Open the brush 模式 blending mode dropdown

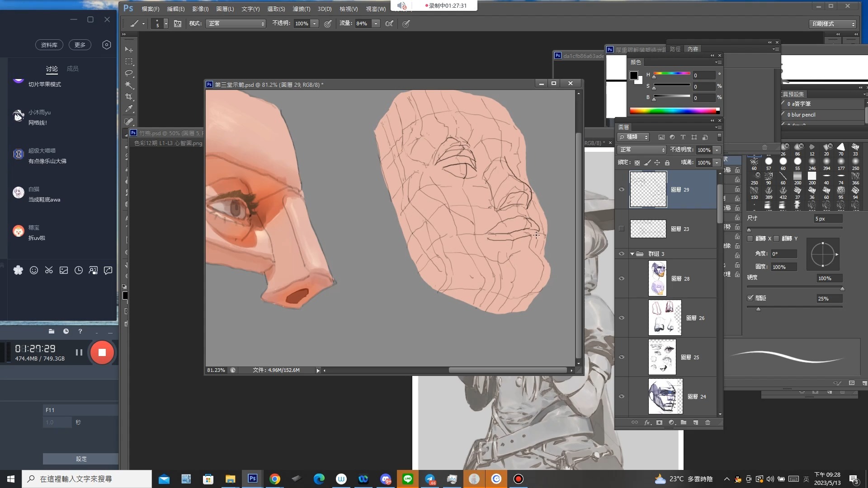coord(236,23)
